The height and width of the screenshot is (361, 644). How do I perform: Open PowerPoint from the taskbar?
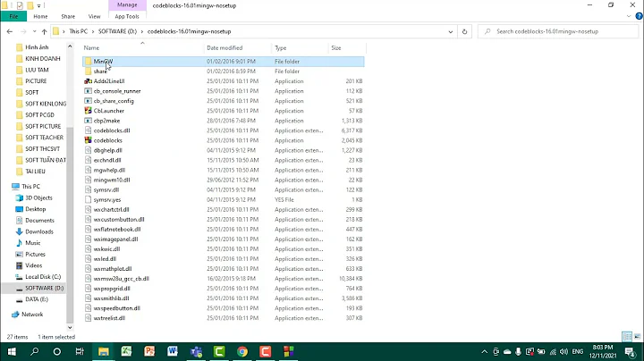[149, 351]
